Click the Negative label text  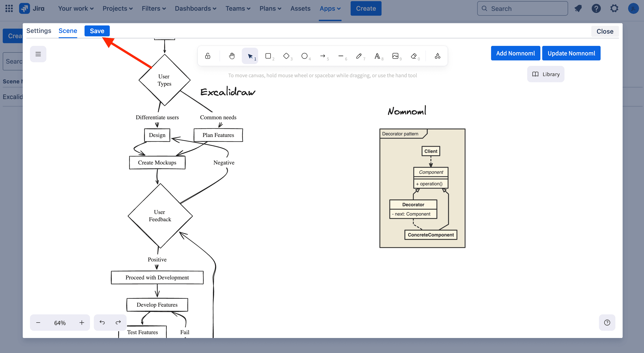[224, 163]
